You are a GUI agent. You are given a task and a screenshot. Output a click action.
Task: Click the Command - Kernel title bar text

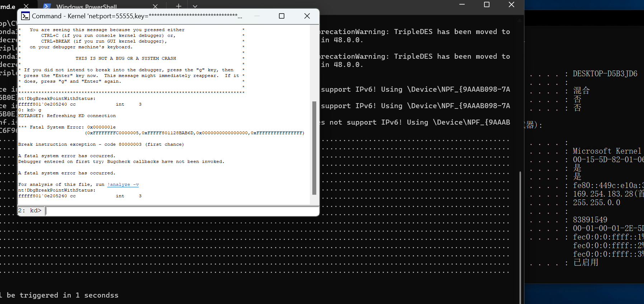[136, 16]
